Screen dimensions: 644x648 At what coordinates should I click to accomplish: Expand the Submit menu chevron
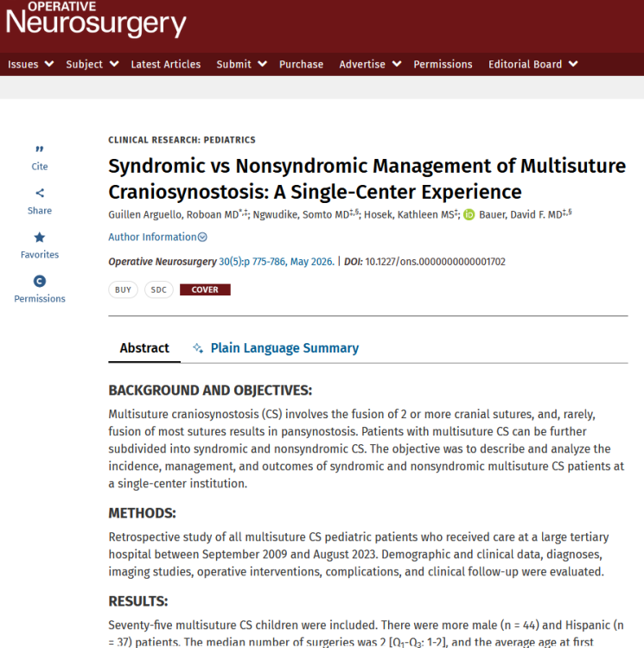click(x=263, y=64)
